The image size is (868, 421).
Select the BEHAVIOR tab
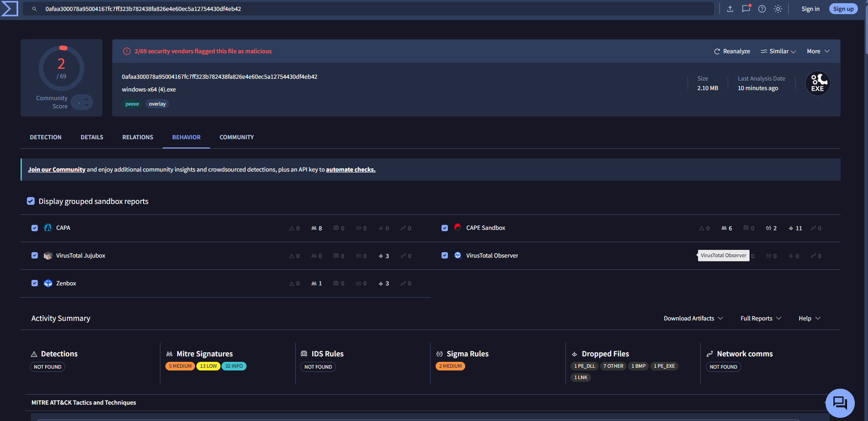[186, 137]
